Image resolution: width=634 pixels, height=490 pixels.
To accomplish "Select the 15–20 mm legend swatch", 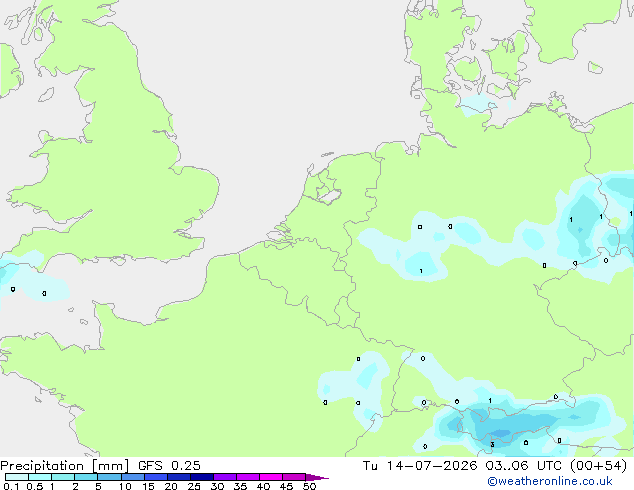I will (156, 477).
